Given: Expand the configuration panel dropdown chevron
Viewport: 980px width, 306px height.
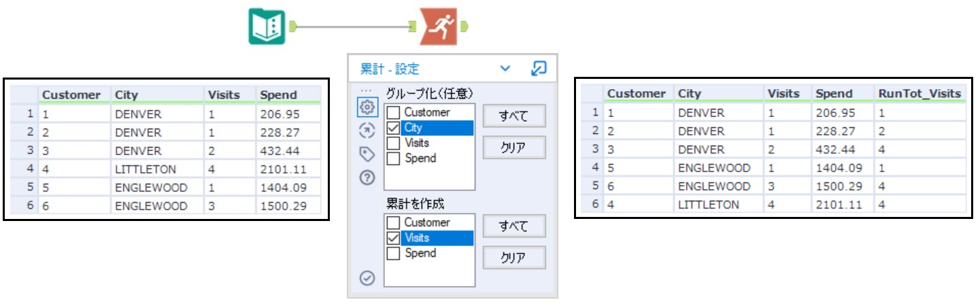Looking at the screenshot, I should coord(505,68).
